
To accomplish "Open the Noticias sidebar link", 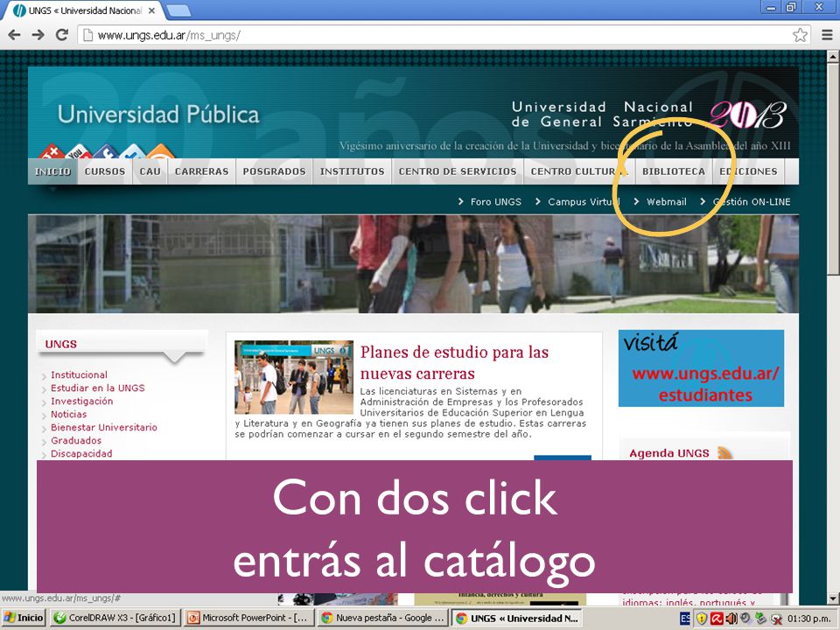I will (68, 414).
